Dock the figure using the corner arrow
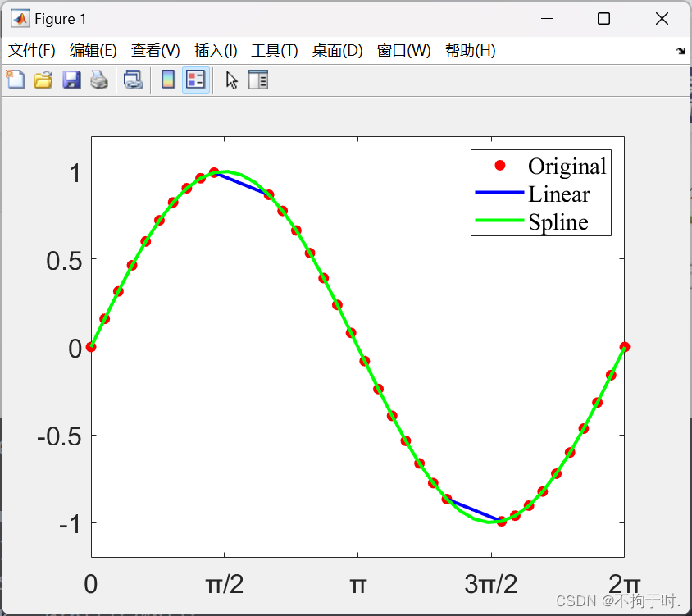 (x=681, y=51)
